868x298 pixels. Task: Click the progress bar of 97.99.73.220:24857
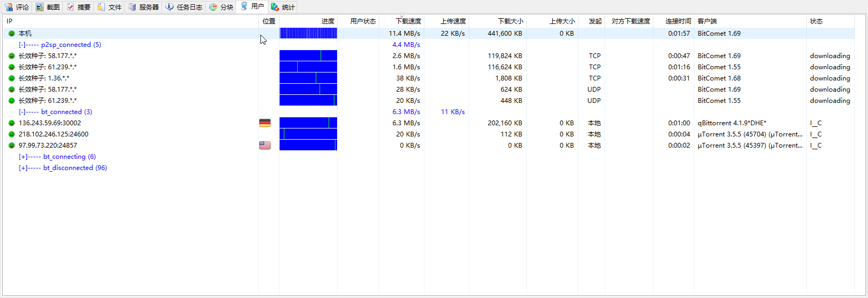[308, 146]
